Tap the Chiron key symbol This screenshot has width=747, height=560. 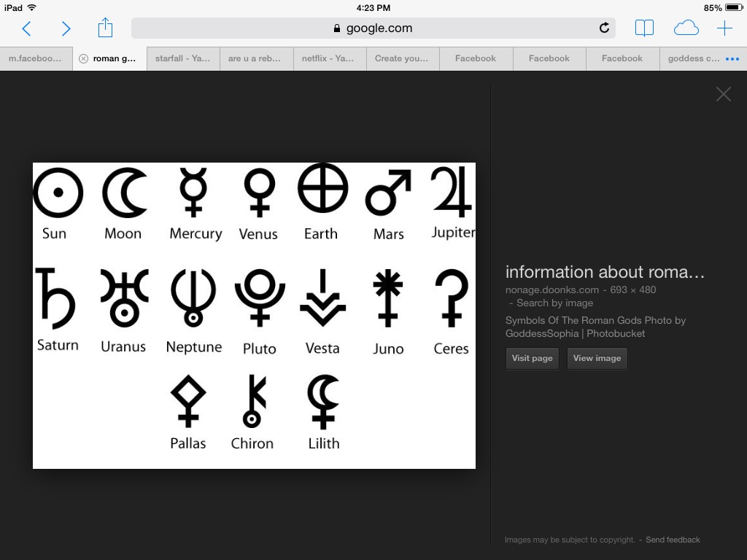point(254,401)
